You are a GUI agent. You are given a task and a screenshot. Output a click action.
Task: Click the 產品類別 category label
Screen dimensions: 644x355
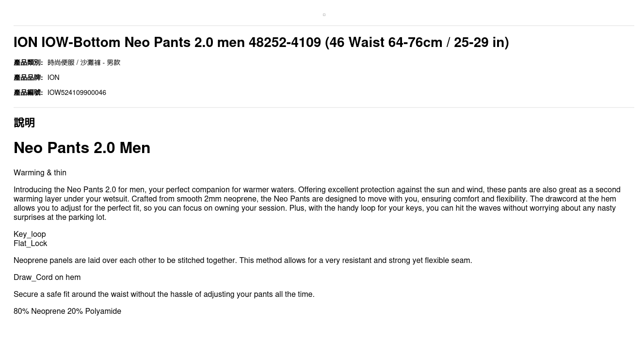(x=28, y=62)
